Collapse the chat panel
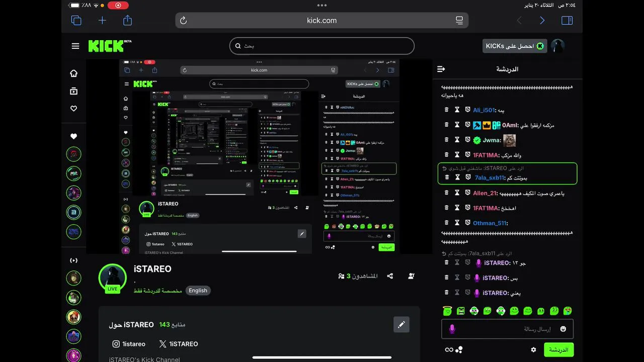The width and height of the screenshot is (644, 362). [x=441, y=69]
